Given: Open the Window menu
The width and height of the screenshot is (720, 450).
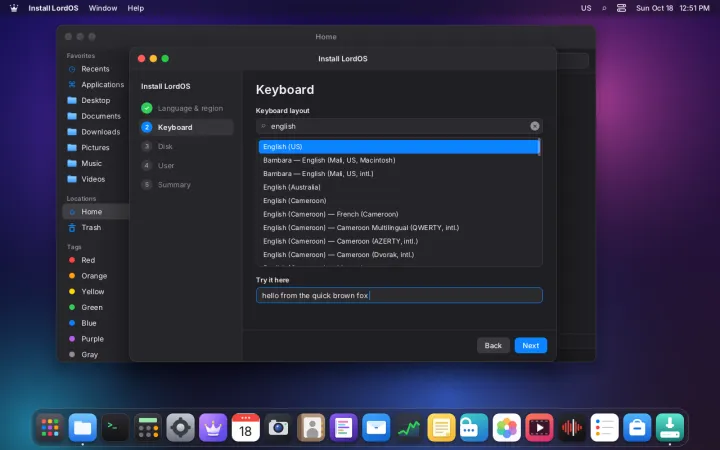Looking at the screenshot, I should pos(103,8).
